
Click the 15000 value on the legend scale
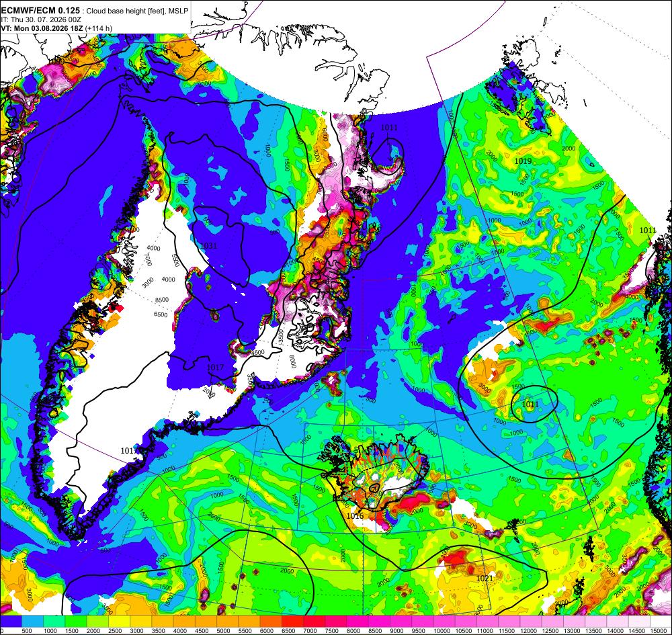tap(659, 631)
